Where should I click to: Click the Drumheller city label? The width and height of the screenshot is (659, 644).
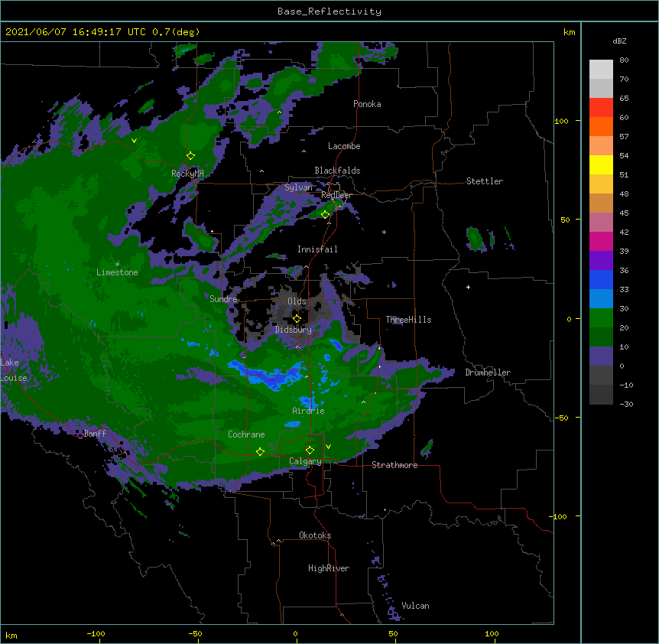tap(488, 372)
